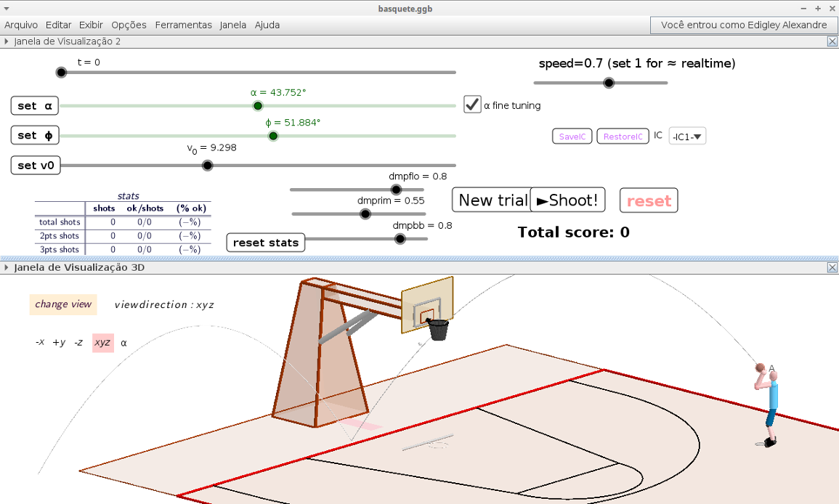Click the dmprim slider handle
Viewport: 839px width, 504px height.
pyautogui.click(x=365, y=214)
